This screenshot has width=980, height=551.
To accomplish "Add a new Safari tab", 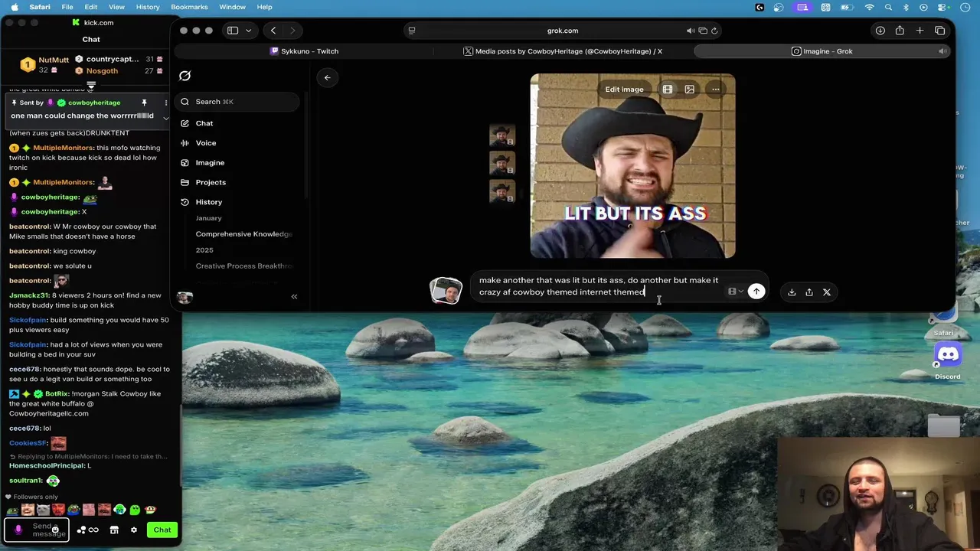I will click(x=920, y=31).
